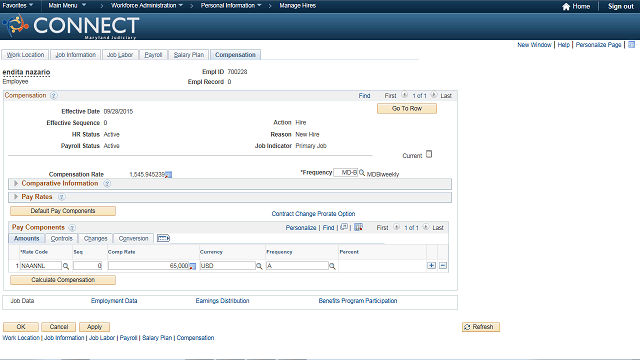Viewport: 640px width, 360px height.
Task: Open Controls tab in Pay Components
Action: (62, 238)
